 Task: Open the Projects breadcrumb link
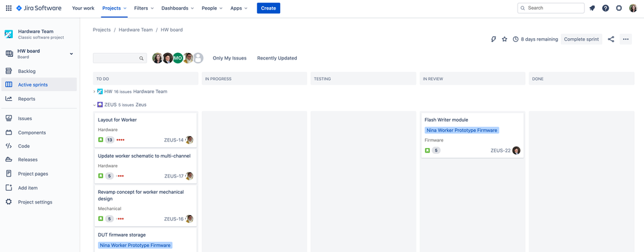point(102,30)
